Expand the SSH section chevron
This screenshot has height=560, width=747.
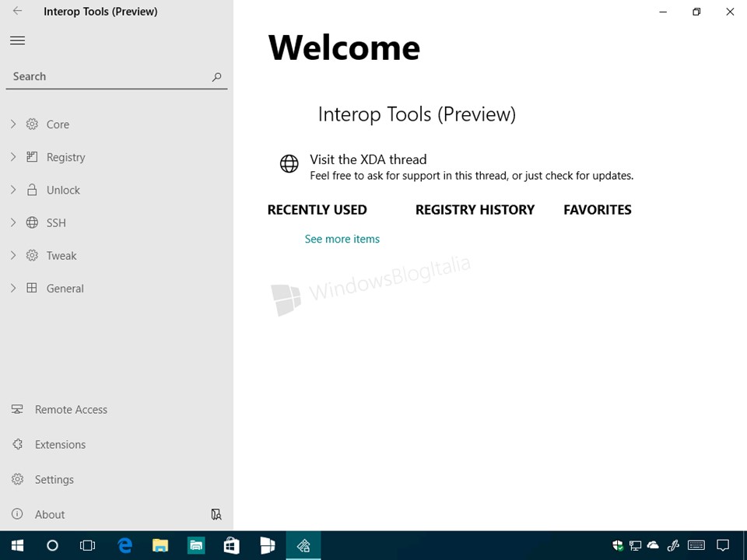click(x=13, y=222)
